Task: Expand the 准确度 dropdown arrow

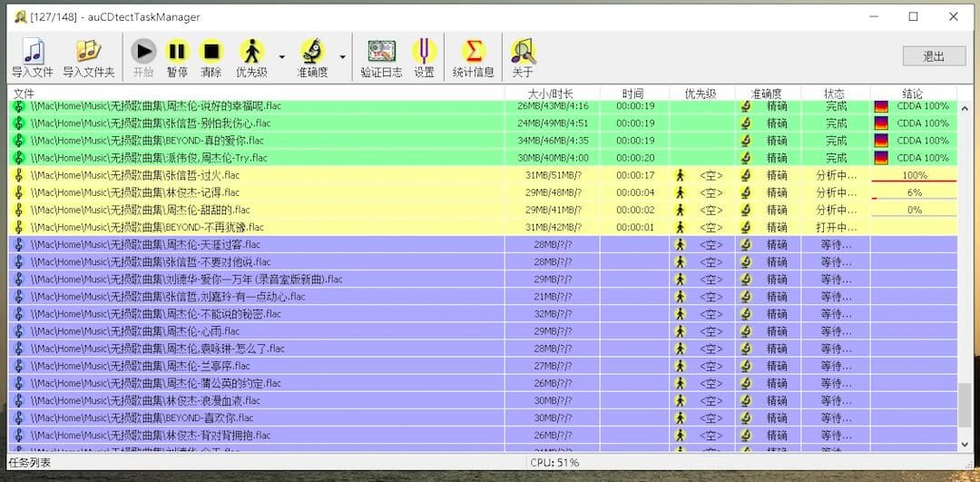Action: pyautogui.click(x=342, y=57)
